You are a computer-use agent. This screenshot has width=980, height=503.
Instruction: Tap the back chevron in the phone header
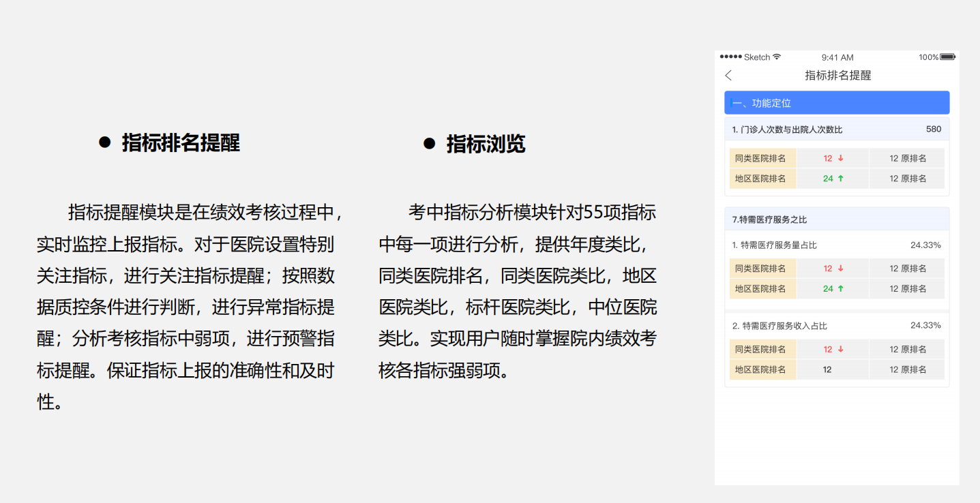coord(728,76)
